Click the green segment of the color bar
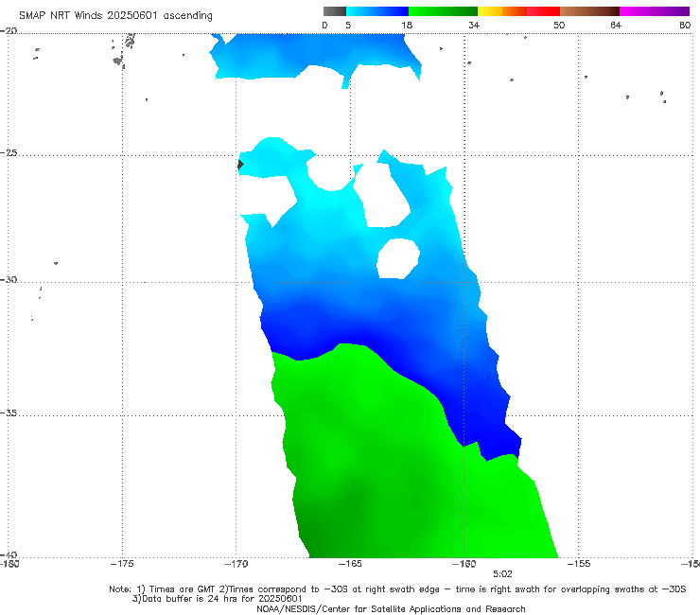This screenshot has width=700, height=615. click(x=443, y=11)
